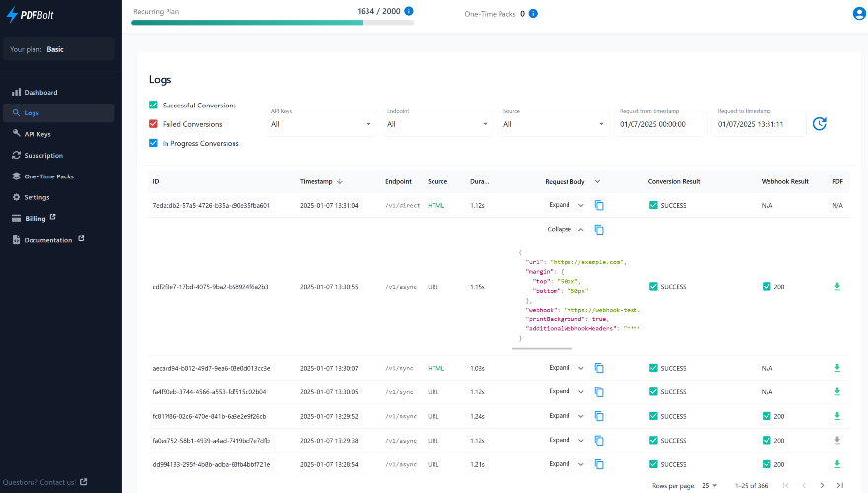Download PDF for the 13:30:55 log entry

point(837,286)
